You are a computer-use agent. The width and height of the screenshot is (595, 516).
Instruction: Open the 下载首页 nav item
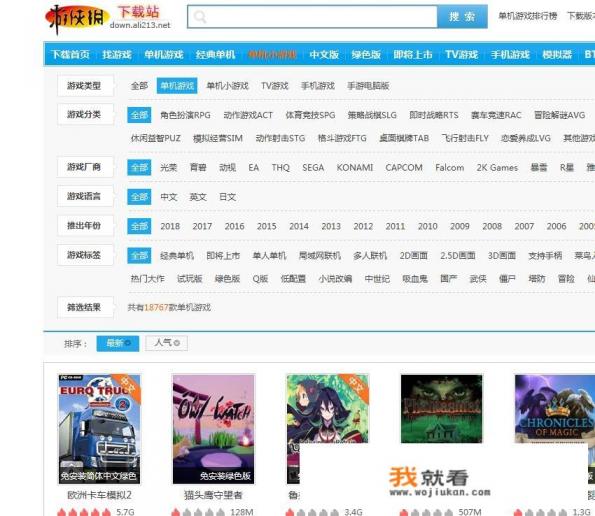(70, 55)
